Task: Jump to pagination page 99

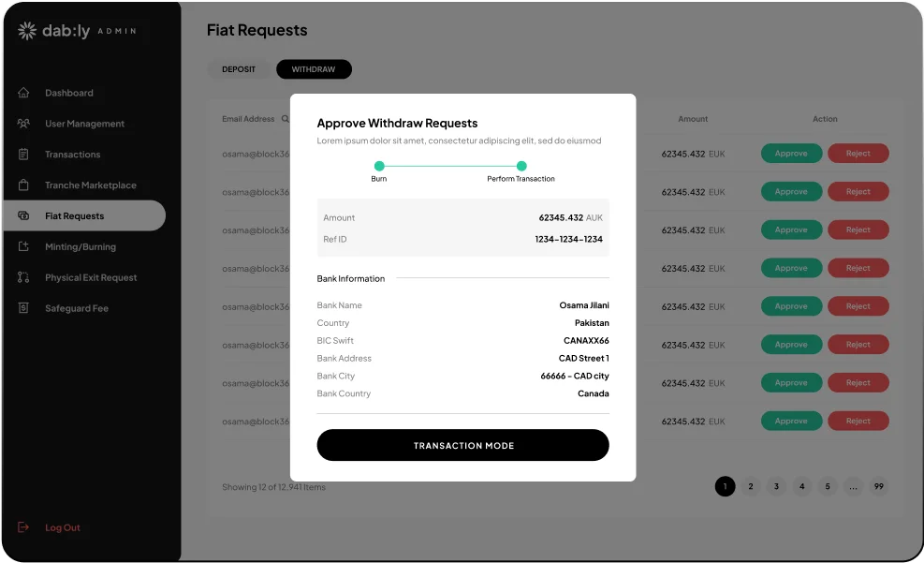Action: pos(878,486)
